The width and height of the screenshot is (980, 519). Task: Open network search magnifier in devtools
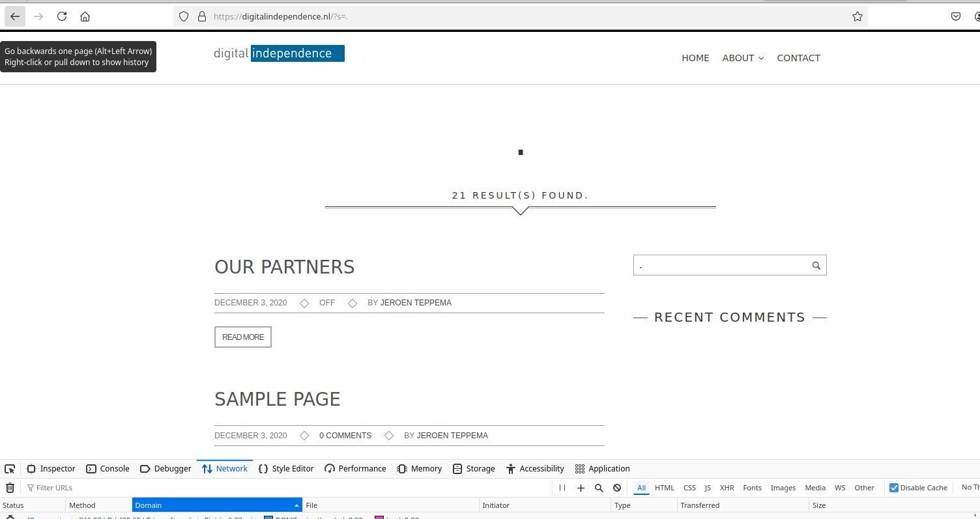pyautogui.click(x=599, y=488)
